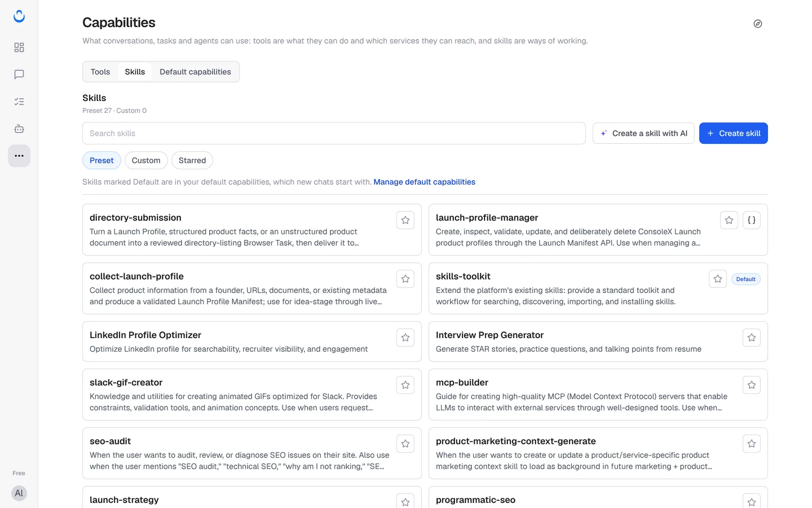This screenshot has height=508, width=812.
Task: Star the launch-profile-manager skill
Action: point(729,220)
